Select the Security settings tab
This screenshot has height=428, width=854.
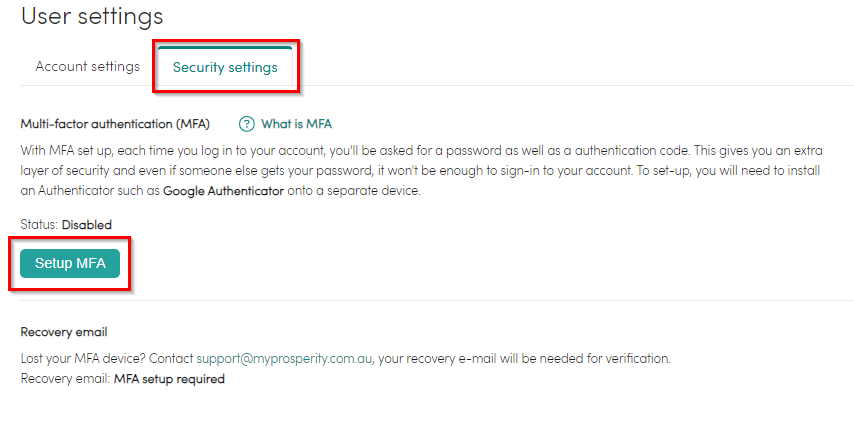pyautogui.click(x=224, y=68)
